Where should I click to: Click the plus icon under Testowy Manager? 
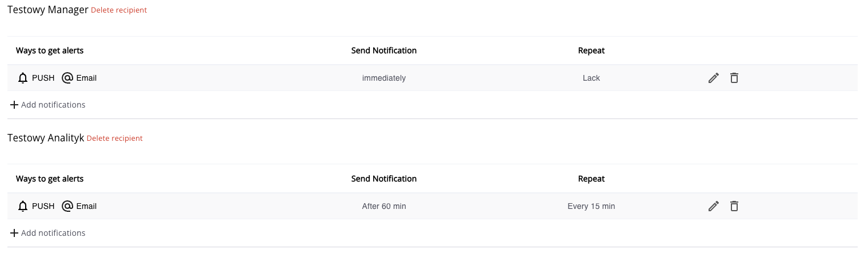14,105
